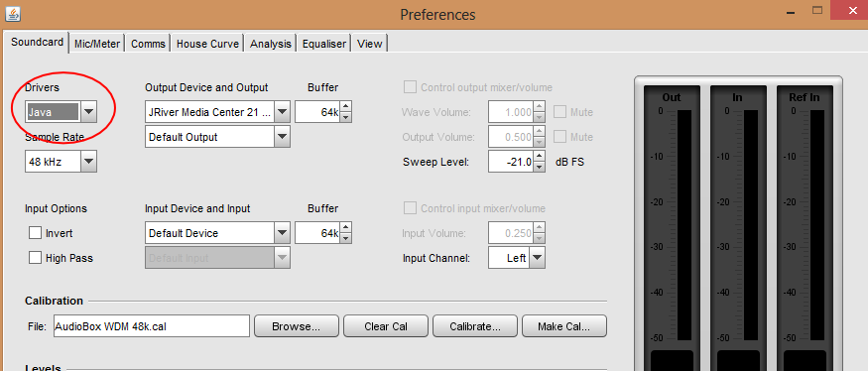Image resolution: width=868 pixels, height=371 pixels.
Task: Click the Java application icon in title bar
Action: pyautogui.click(x=13, y=12)
